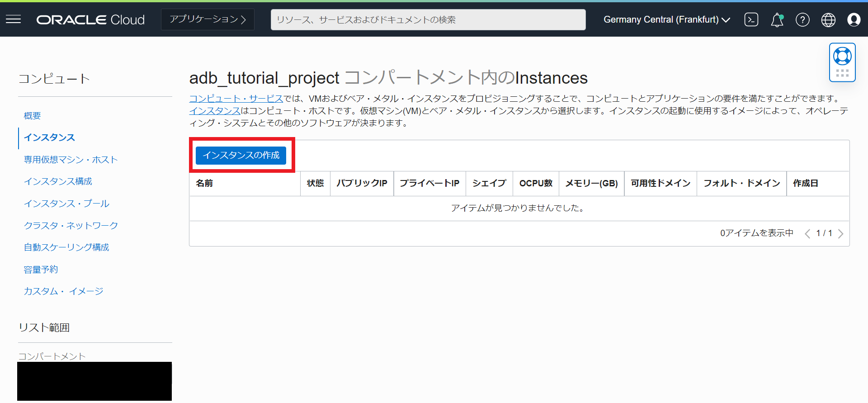868x403 pixels.
Task: Click the フォルト・ドメイン column header
Action: coord(742,183)
